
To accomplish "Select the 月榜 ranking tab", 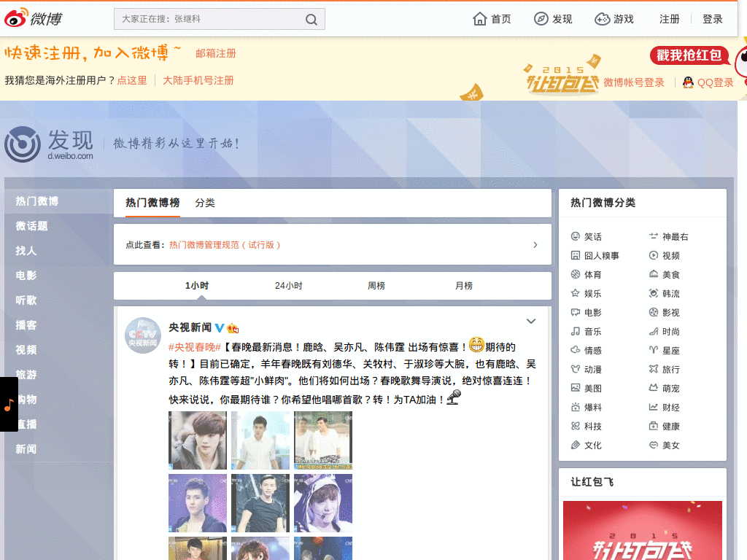I will click(464, 286).
